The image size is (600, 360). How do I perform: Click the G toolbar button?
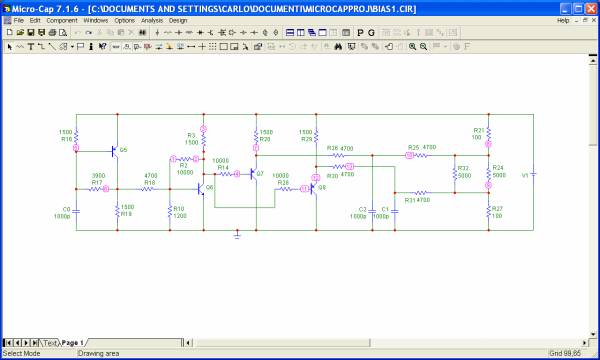click(371, 33)
